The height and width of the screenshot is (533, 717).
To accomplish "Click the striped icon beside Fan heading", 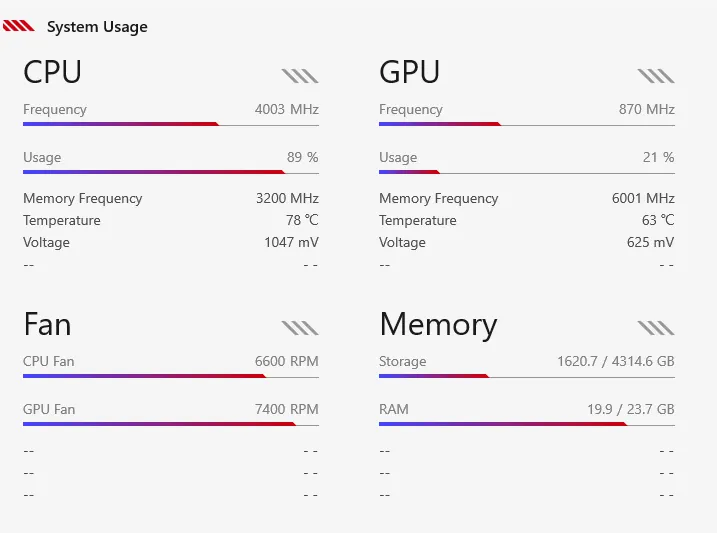I will click(x=300, y=327).
